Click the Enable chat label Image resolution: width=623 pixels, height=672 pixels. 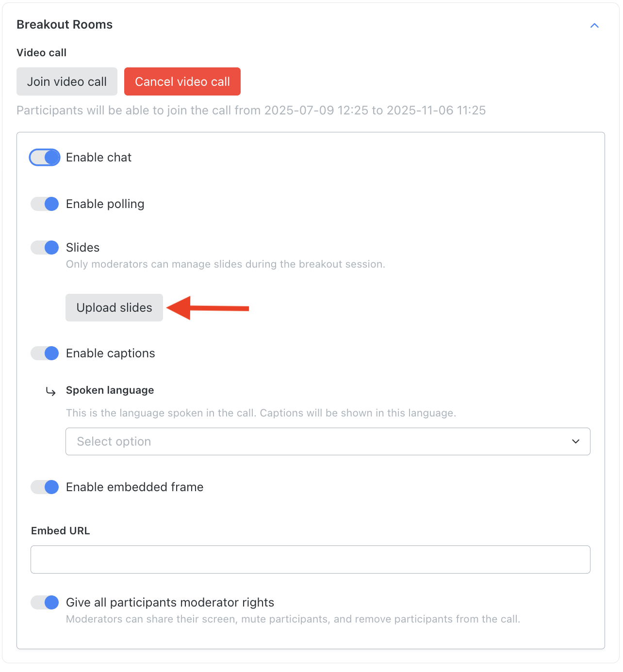click(x=98, y=158)
